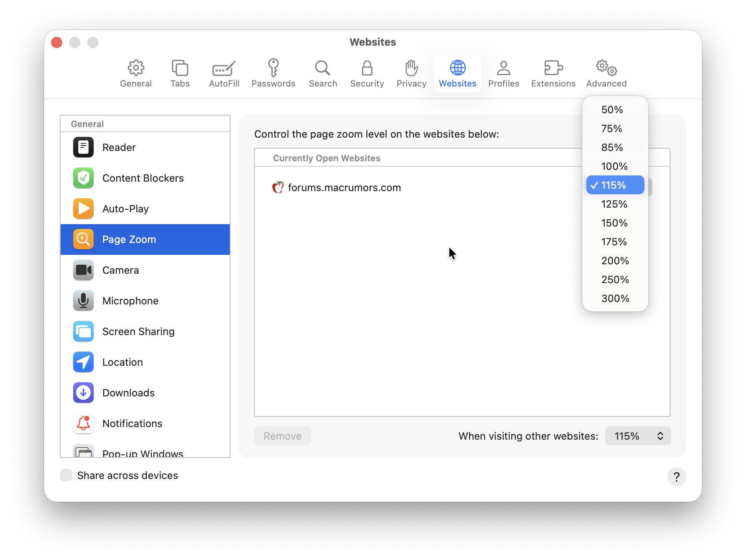746x560 pixels.
Task: Click the Auto-Play orange play icon
Action: [x=83, y=208]
